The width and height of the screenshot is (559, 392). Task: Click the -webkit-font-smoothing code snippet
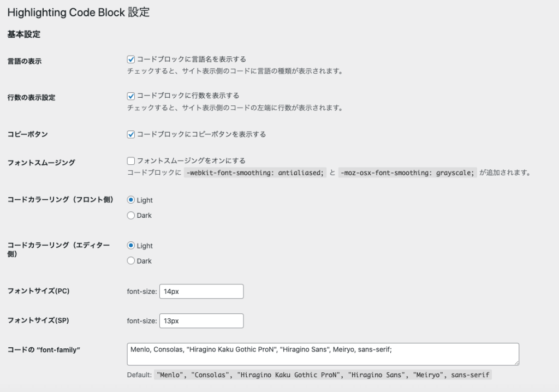[256, 173]
